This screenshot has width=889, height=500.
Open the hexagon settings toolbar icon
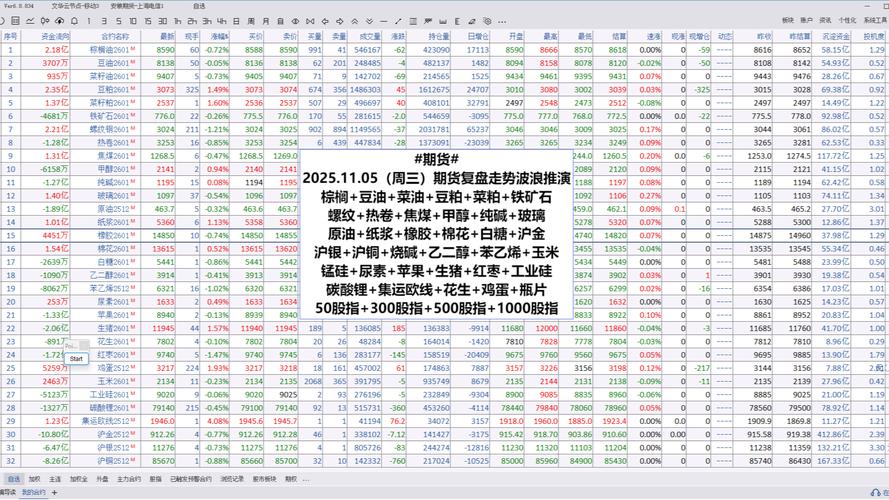tap(487, 21)
